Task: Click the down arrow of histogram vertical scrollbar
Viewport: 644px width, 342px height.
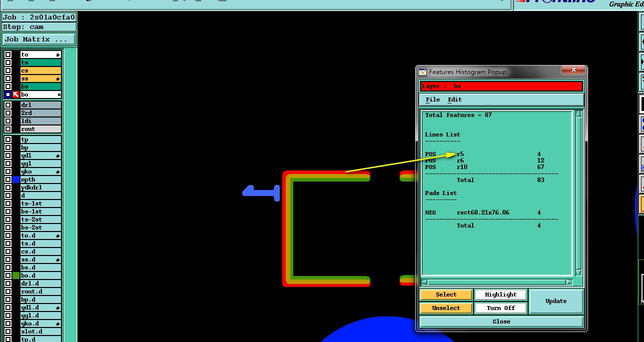Action: pyautogui.click(x=579, y=273)
